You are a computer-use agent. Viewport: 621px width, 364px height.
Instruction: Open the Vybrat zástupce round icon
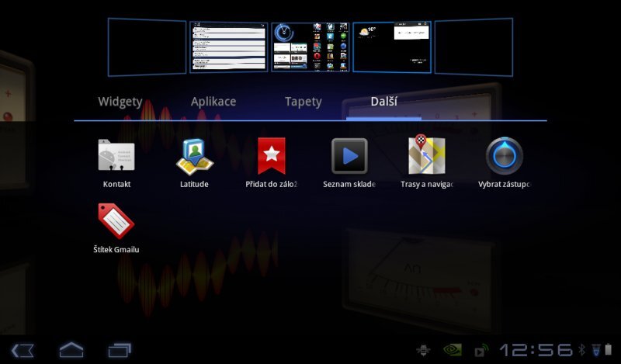point(505,156)
